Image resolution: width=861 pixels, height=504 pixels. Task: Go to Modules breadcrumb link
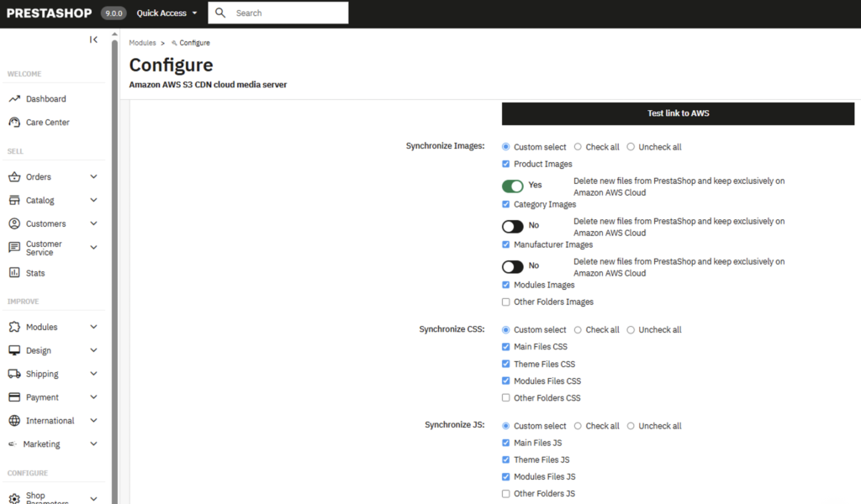tap(142, 43)
